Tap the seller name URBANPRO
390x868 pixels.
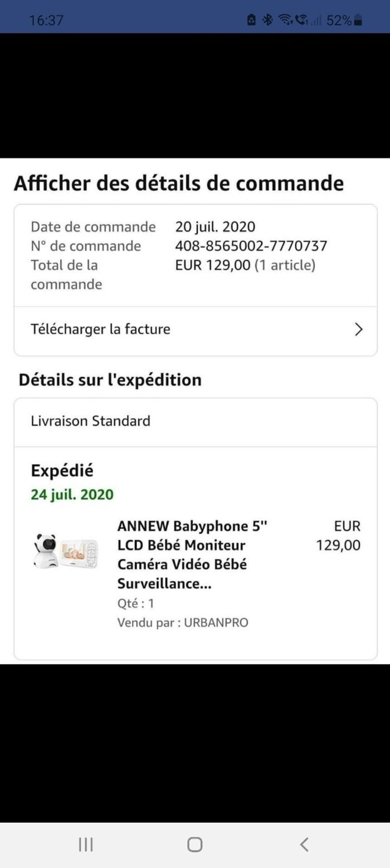pos(216,623)
